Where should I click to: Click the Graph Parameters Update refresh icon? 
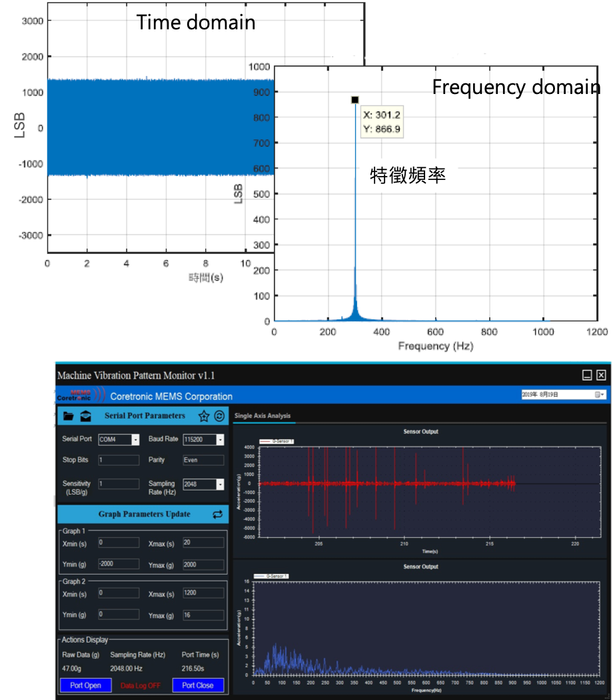(x=217, y=514)
